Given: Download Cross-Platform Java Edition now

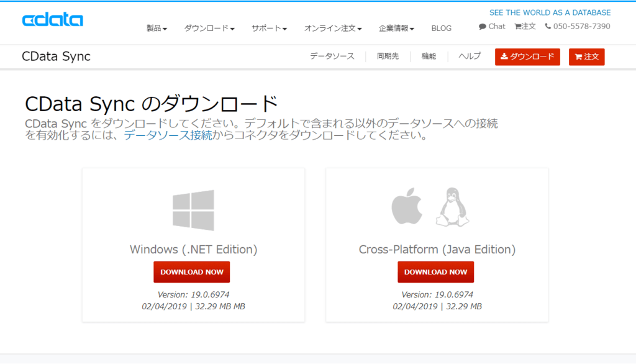Looking at the screenshot, I should [435, 272].
